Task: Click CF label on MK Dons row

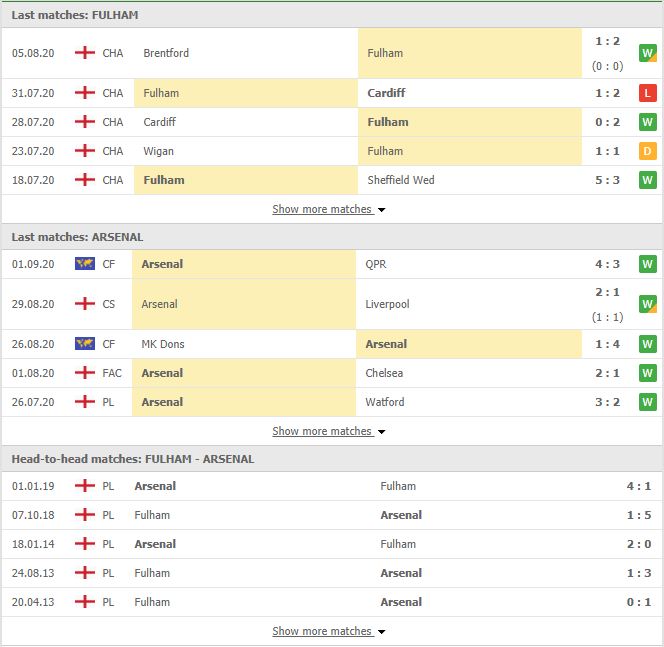Action: pyautogui.click(x=108, y=344)
